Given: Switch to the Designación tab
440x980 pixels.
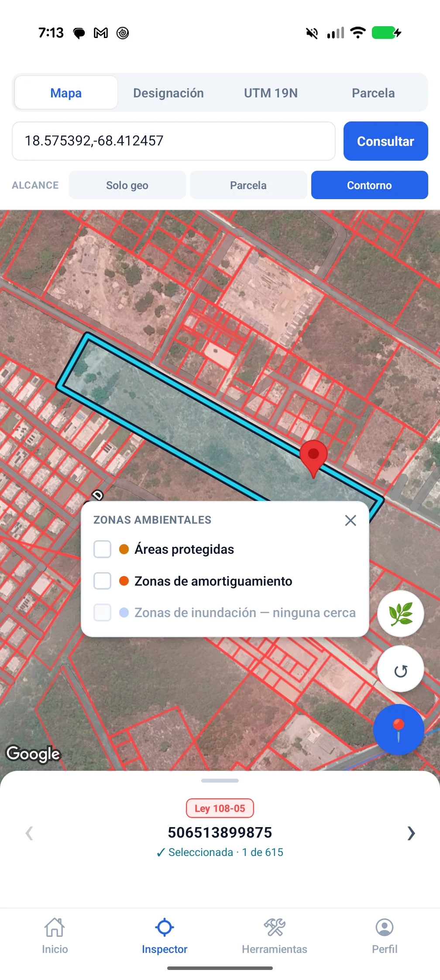Looking at the screenshot, I should (168, 93).
